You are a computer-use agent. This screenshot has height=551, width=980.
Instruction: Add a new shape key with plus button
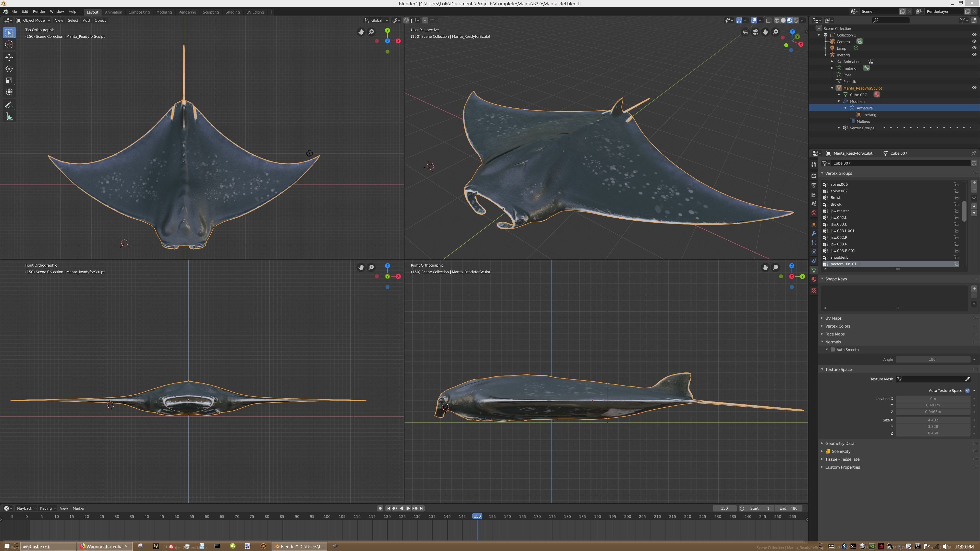click(974, 289)
